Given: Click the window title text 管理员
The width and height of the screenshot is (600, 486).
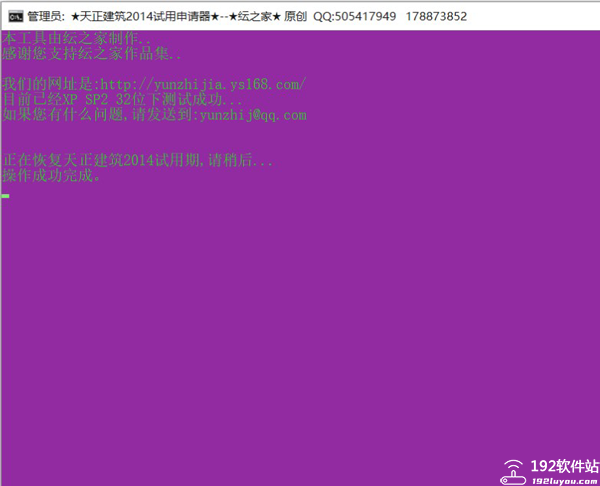Looking at the screenshot, I should pos(44,16).
